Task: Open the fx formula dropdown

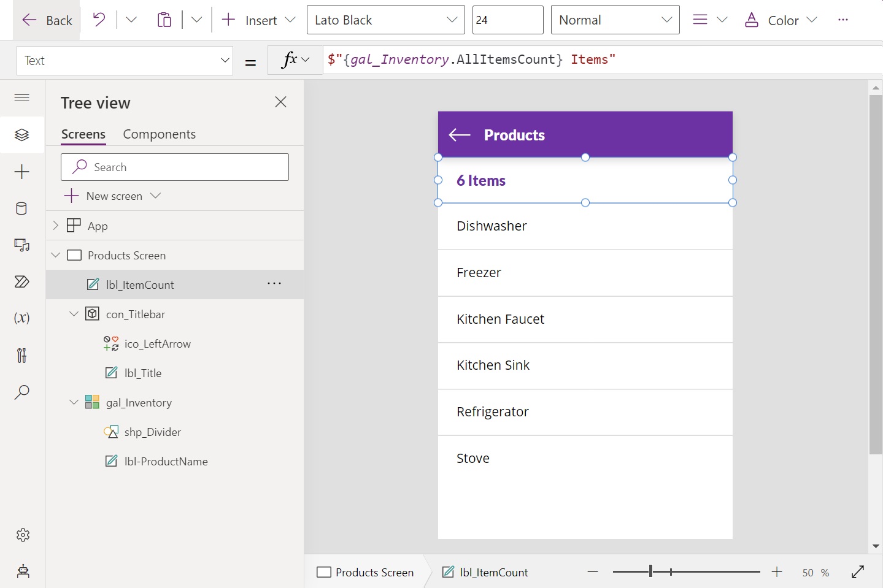Action: coord(294,59)
